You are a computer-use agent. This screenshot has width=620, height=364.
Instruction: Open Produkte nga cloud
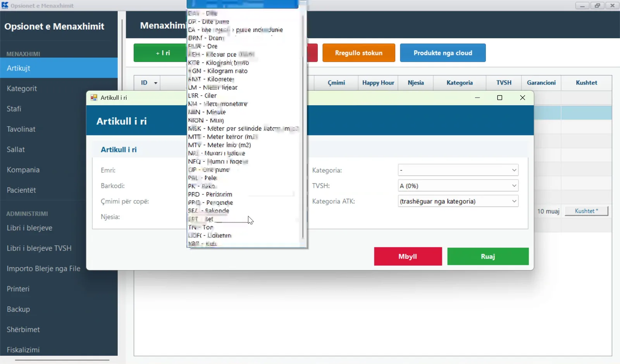[443, 53]
